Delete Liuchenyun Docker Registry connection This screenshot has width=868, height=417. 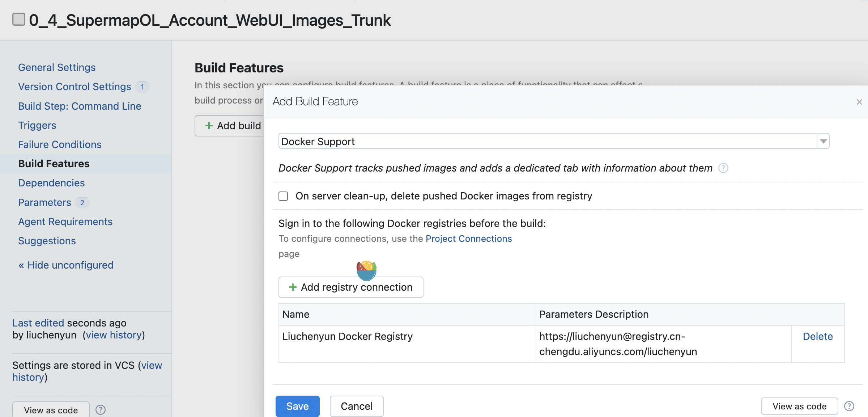[817, 337]
